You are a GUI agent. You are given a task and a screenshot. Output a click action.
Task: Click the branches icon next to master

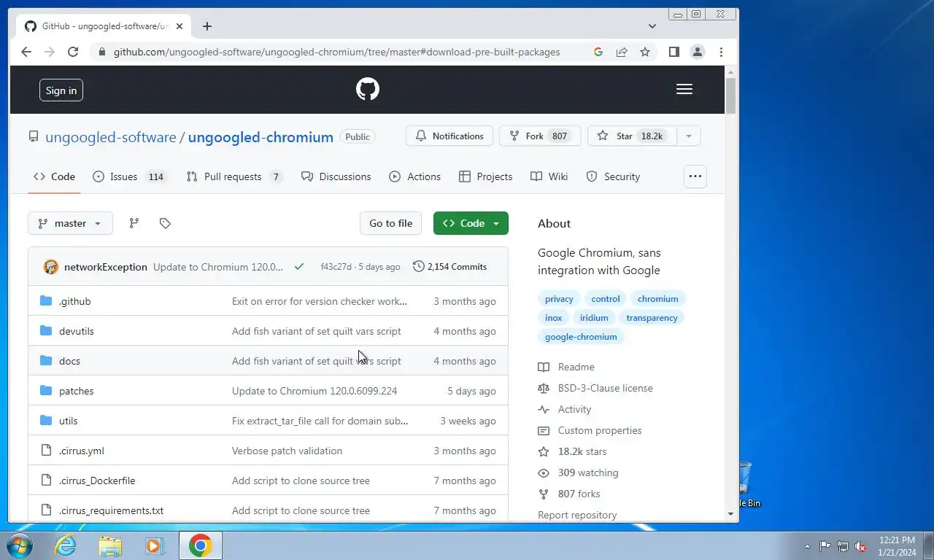pos(134,223)
